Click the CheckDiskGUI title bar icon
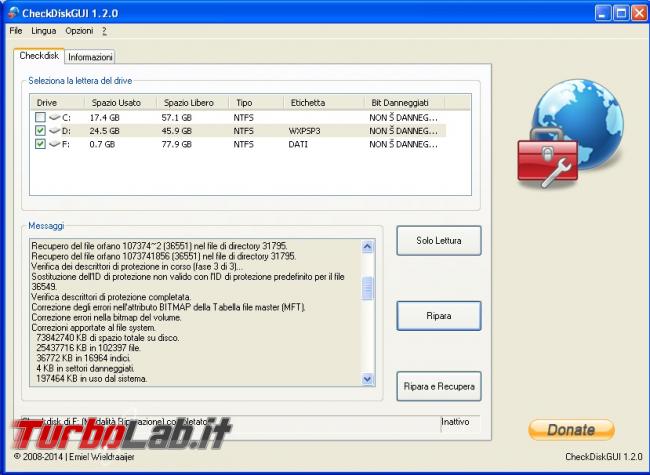The image size is (650, 475). 13,13
